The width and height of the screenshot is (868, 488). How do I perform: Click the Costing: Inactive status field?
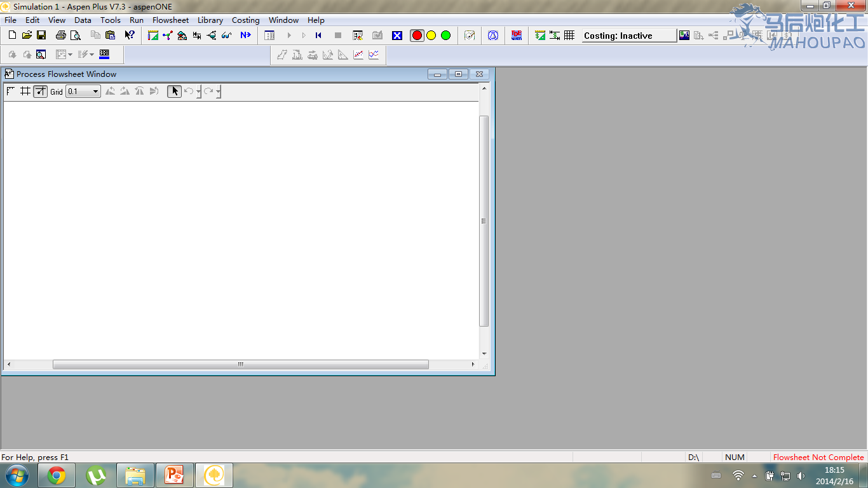629,36
